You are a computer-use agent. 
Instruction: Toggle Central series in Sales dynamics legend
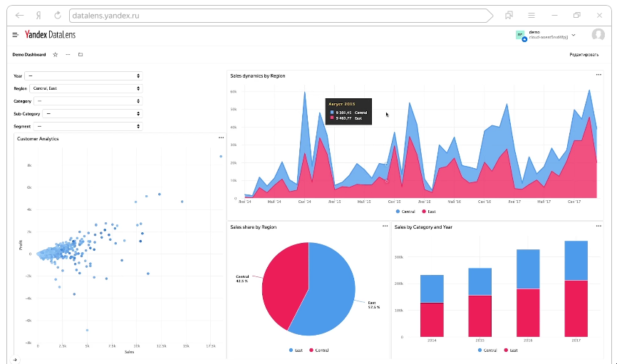click(405, 212)
